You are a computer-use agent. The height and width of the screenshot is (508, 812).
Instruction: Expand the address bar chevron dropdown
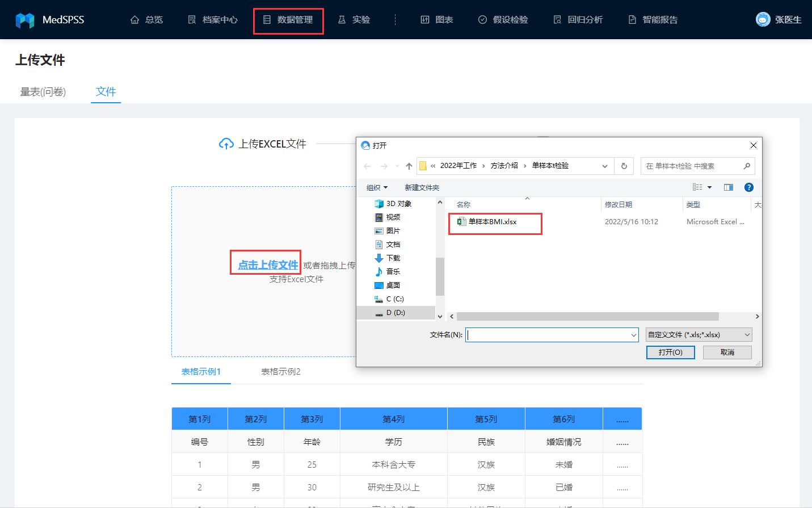(x=604, y=166)
